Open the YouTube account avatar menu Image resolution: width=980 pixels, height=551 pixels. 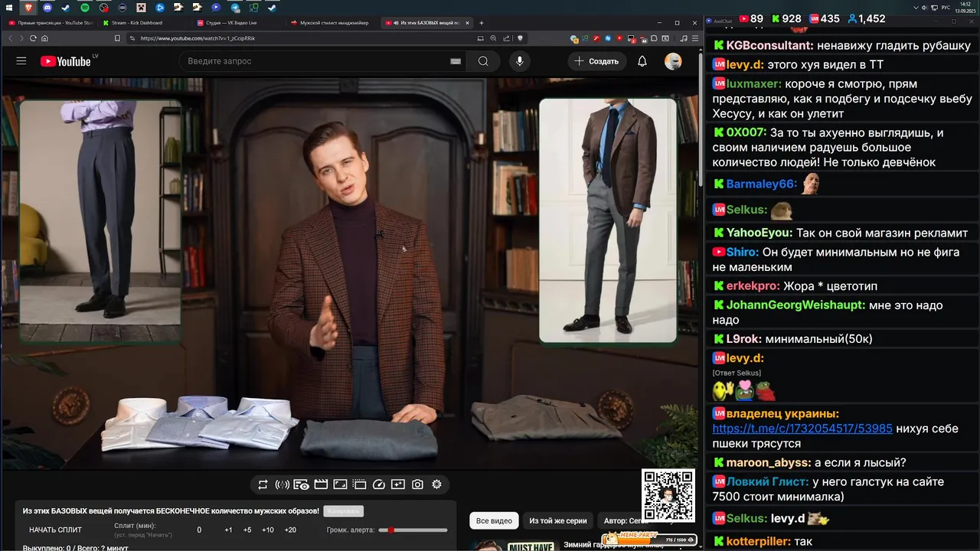tap(673, 61)
